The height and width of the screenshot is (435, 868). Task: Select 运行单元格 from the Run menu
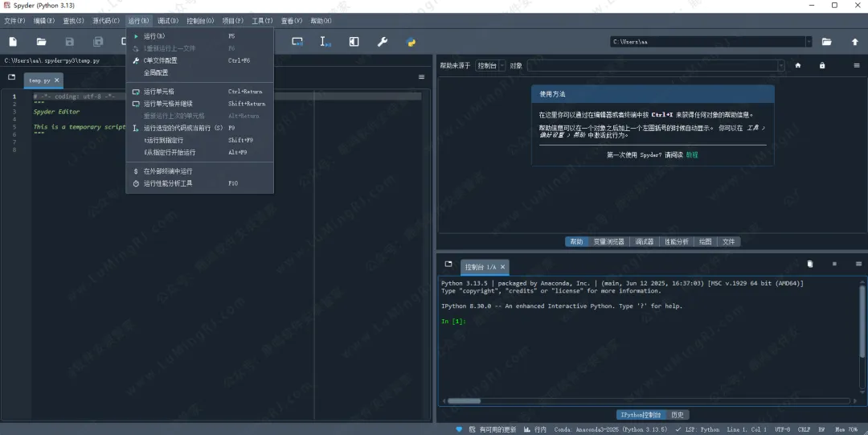tap(158, 92)
